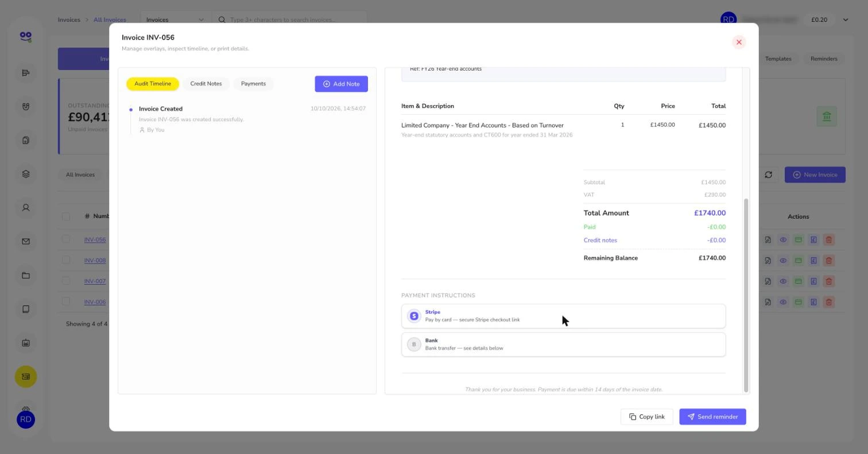Tick the checkbox for row INV-008

pyautogui.click(x=66, y=260)
